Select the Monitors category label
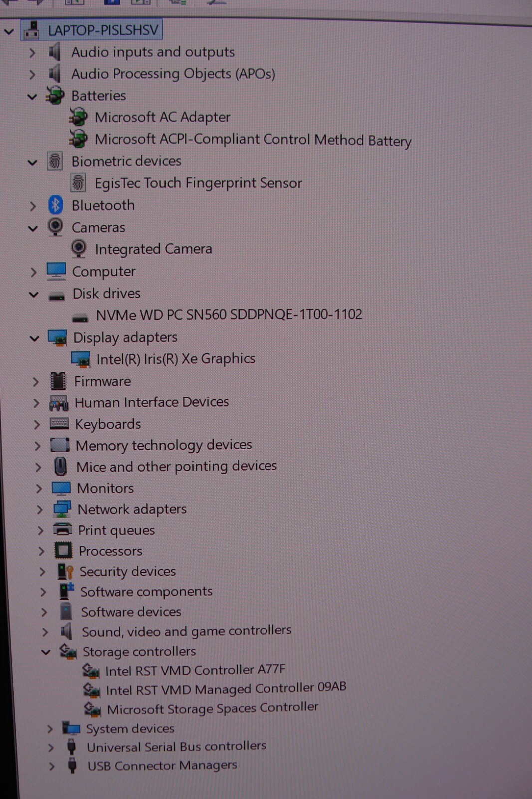This screenshot has height=799, width=532. coord(105,488)
